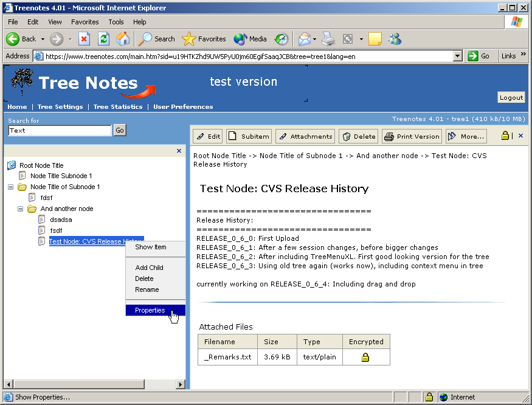This screenshot has width=532, height=405.
Task: Click the search Go button
Action: tap(120, 130)
